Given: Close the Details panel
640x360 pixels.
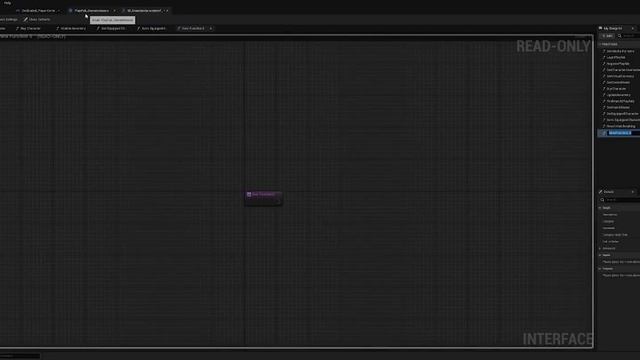Looking at the screenshot, I should (633, 192).
